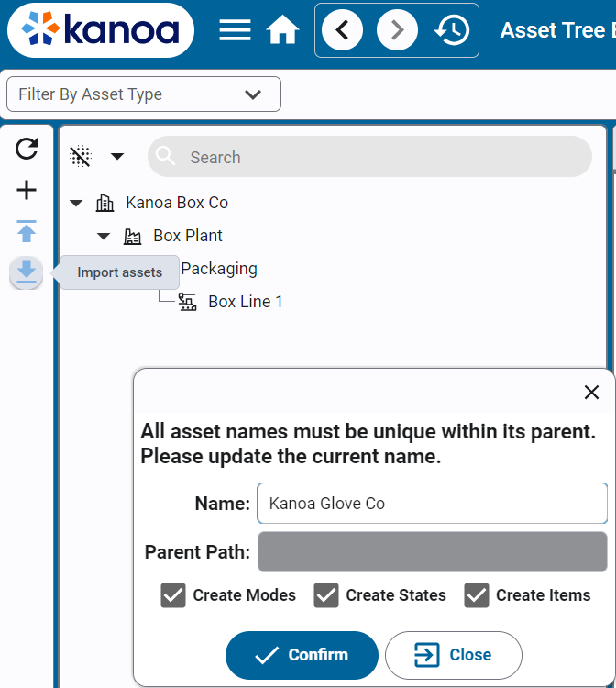Click the search magnifier icon
The width and height of the screenshot is (616, 688).
(x=165, y=156)
